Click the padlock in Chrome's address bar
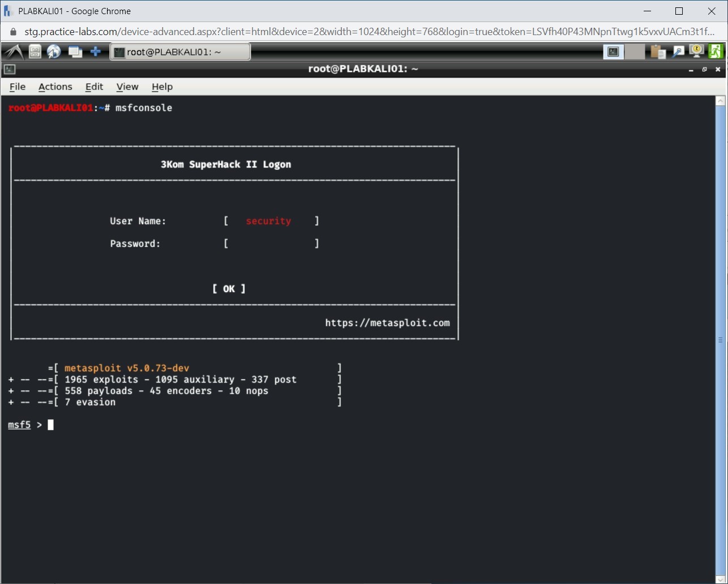 12,32
